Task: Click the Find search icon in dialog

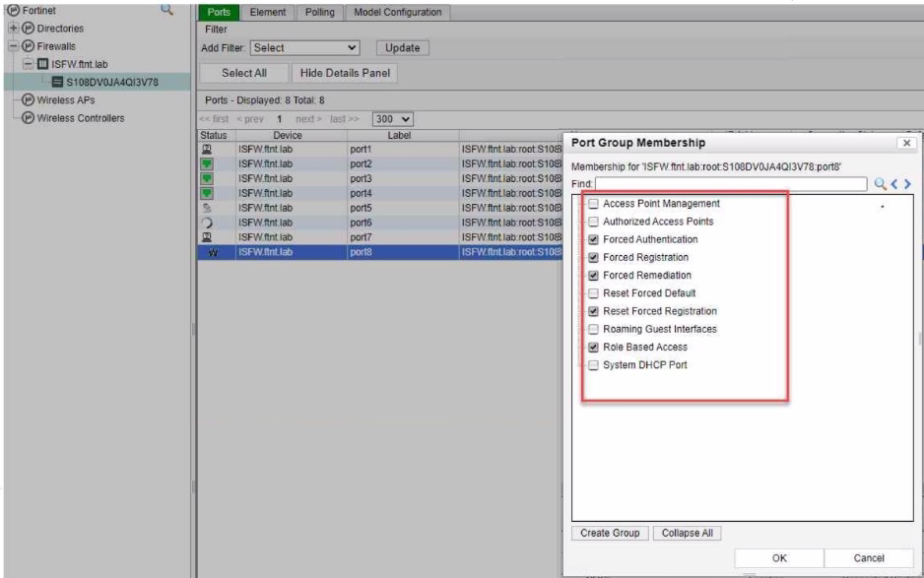Action: click(878, 183)
